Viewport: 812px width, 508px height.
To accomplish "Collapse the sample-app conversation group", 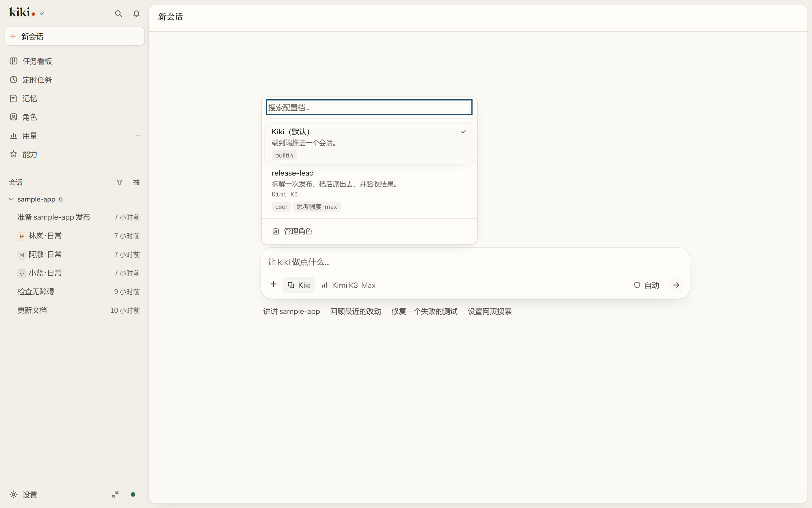I will click(x=11, y=199).
